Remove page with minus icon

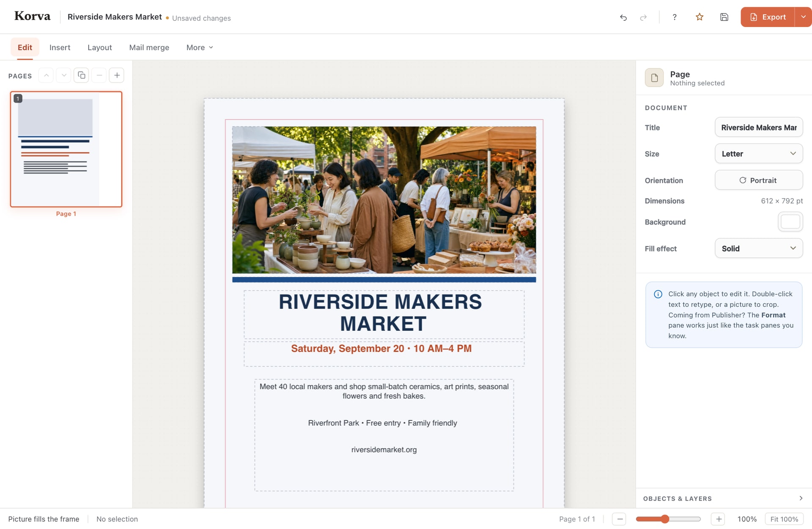99,76
